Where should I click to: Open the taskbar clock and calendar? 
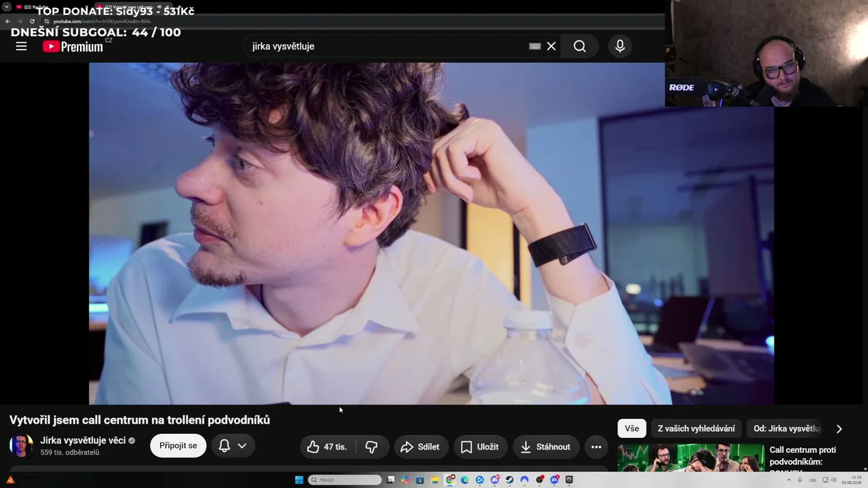tap(852, 480)
